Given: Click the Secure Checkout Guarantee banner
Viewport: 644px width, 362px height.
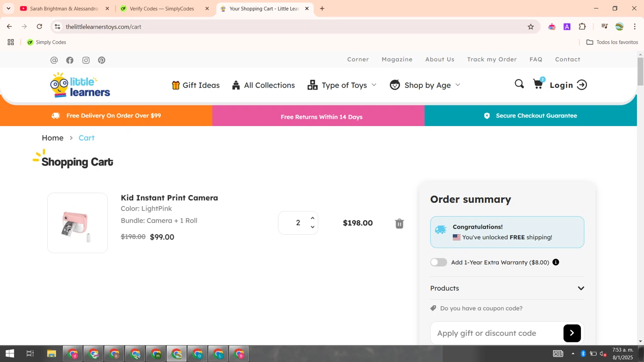Looking at the screenshot, I should click(x=531, y=116).
